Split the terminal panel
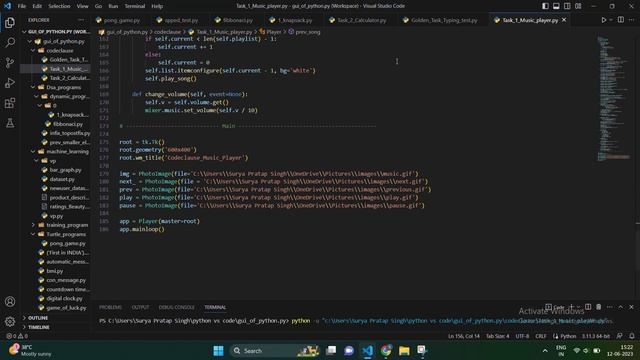The width and height of the screenshot is (640, 360). (x=588, y=307)
